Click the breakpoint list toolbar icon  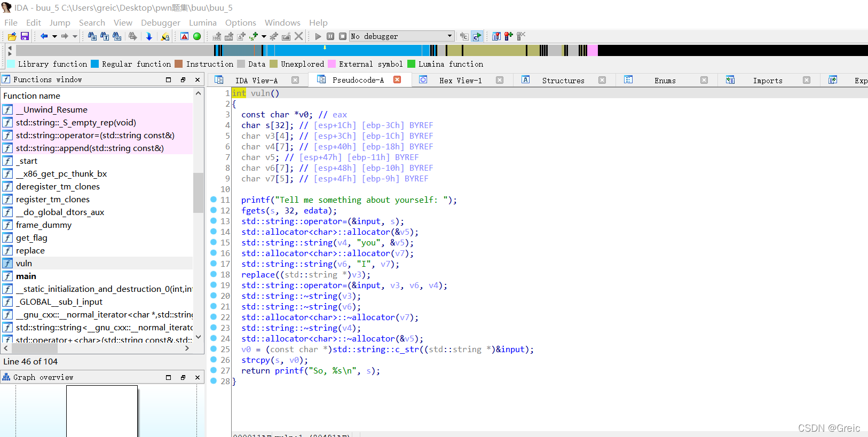[x=496, y=36]
